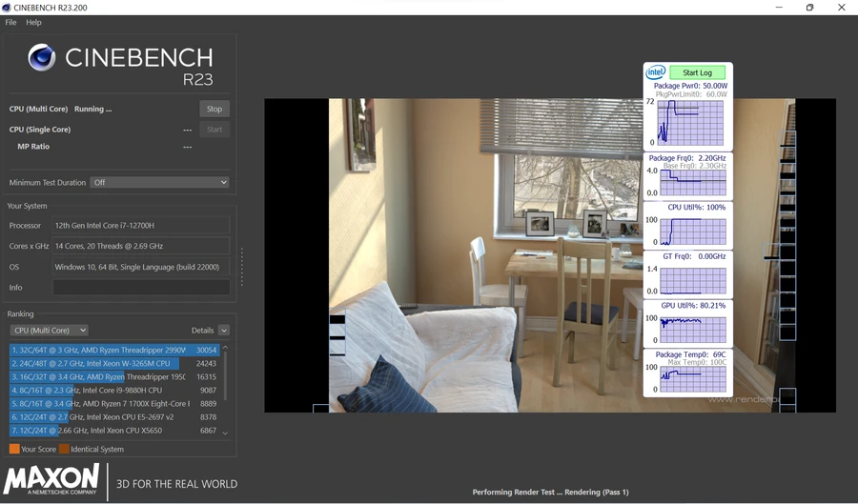Click the CPU (Multi Core) Running label

(60, 109)
